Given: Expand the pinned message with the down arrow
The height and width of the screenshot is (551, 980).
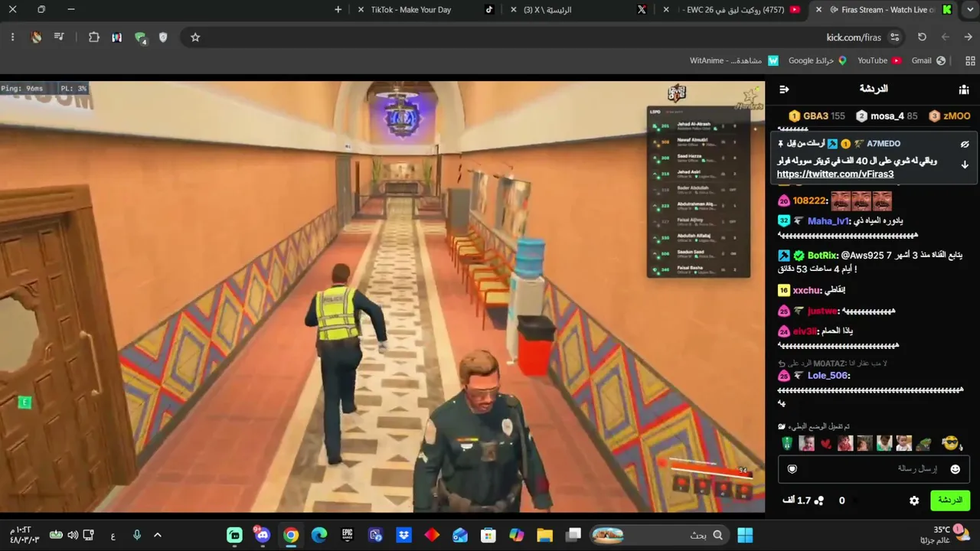Looking at the screenshot, I should coord(965,165).
